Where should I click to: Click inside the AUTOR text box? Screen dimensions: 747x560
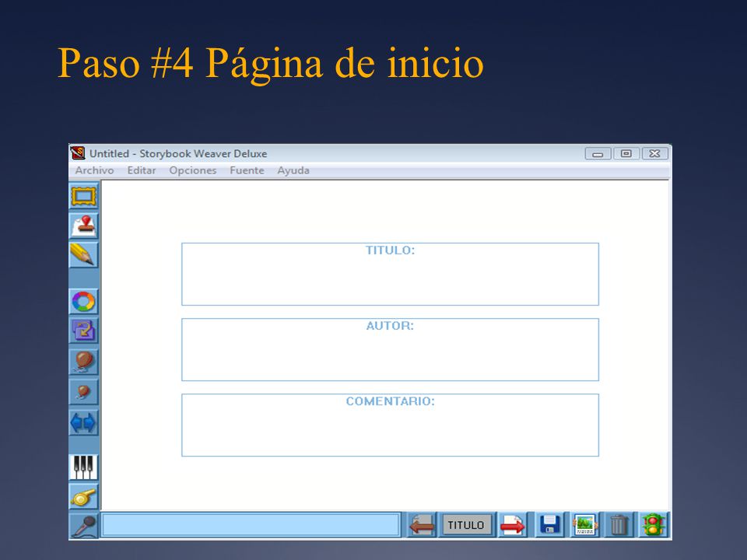pos(390,349)
